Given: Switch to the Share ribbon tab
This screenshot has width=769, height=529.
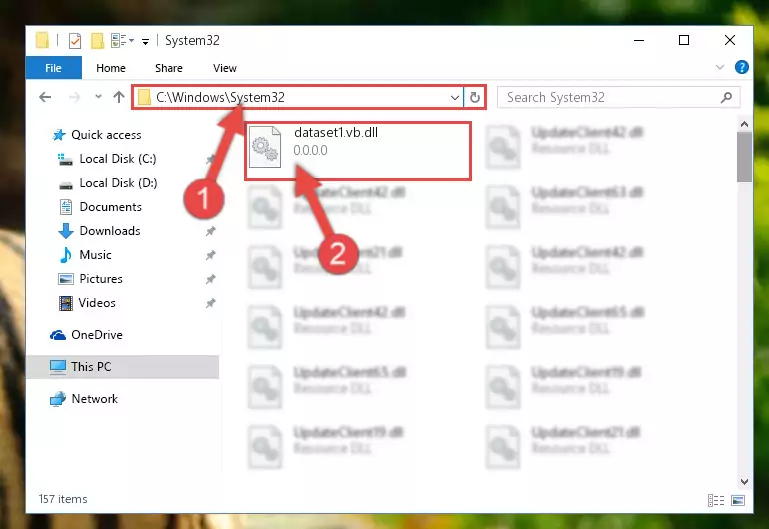Looking at the screenshot, I should click(x=169, y=68).
